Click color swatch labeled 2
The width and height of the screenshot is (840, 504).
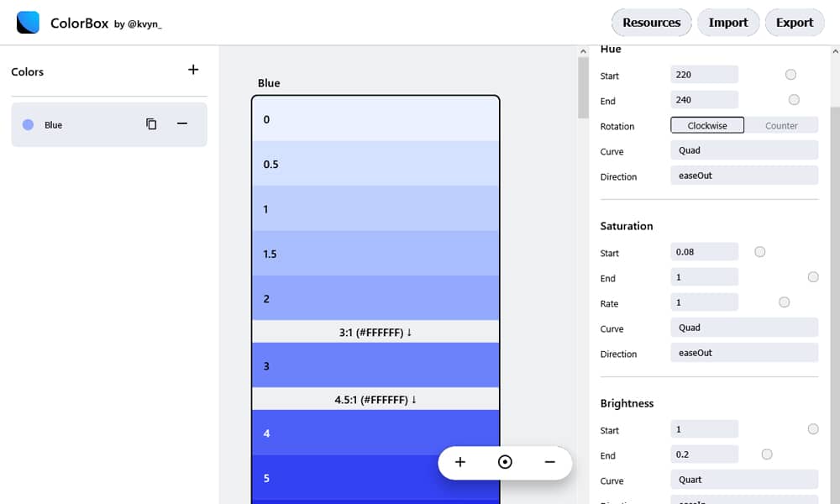pos(375,298)
